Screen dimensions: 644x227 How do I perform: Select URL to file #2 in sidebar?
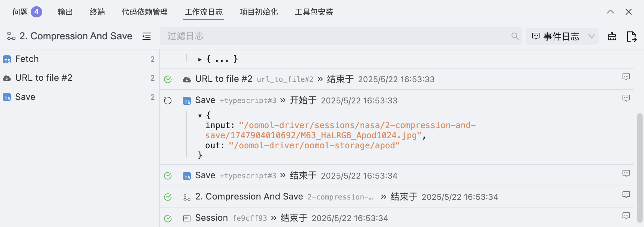tap(44, 78)
